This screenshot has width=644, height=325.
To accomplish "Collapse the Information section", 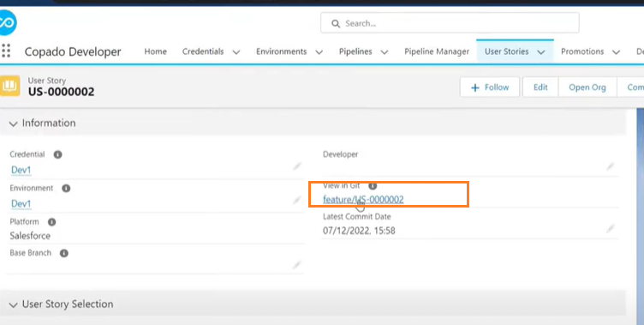I will coord(13,123).
